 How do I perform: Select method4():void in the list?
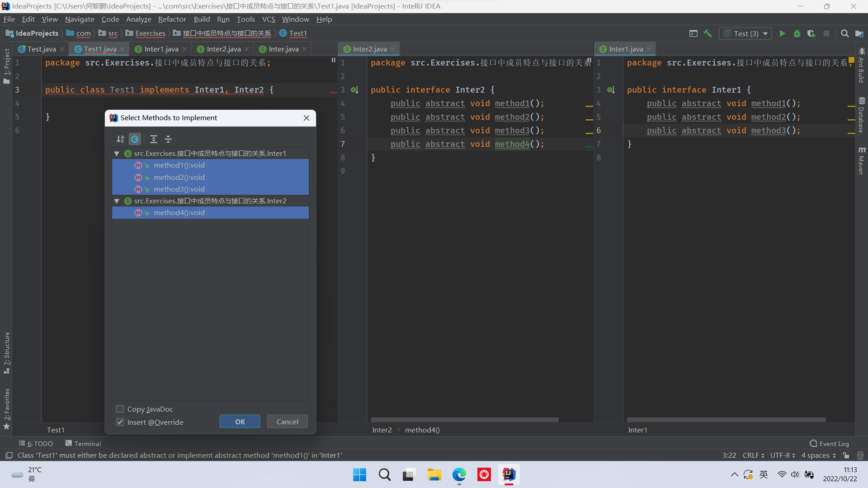pos(179,213)
